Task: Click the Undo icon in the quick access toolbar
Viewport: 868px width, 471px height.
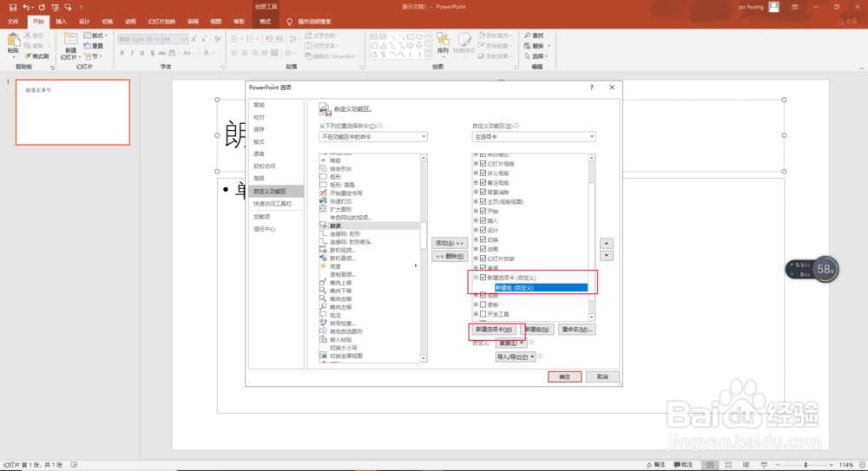Action: pos(25,7)
